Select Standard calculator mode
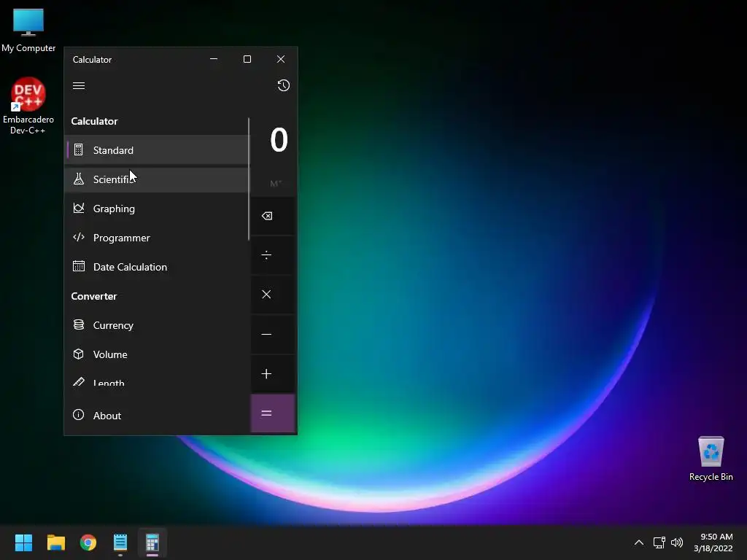Screen dimensions: 747x560 pyautogui.click(x=157, y=150)
